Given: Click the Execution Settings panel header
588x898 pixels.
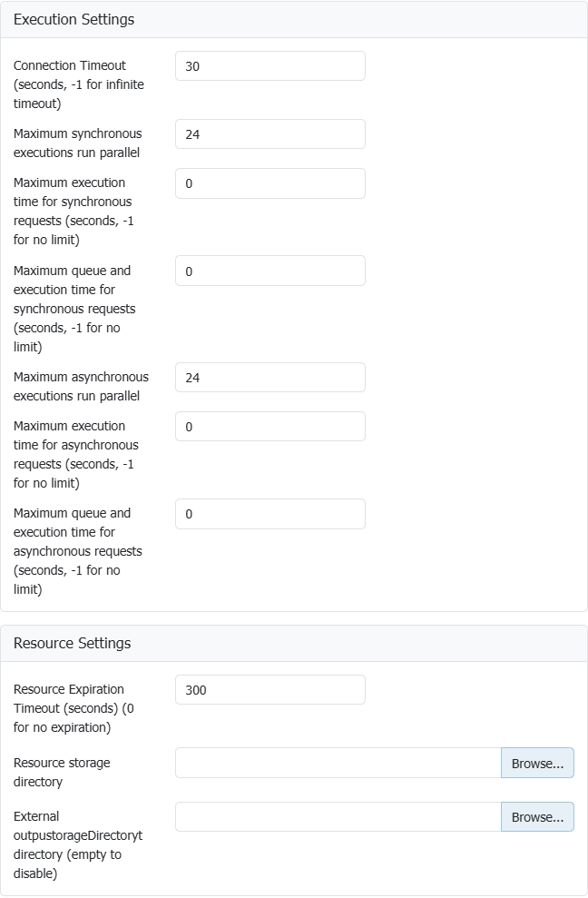Looking at the screenshot, I should [73, 19].
